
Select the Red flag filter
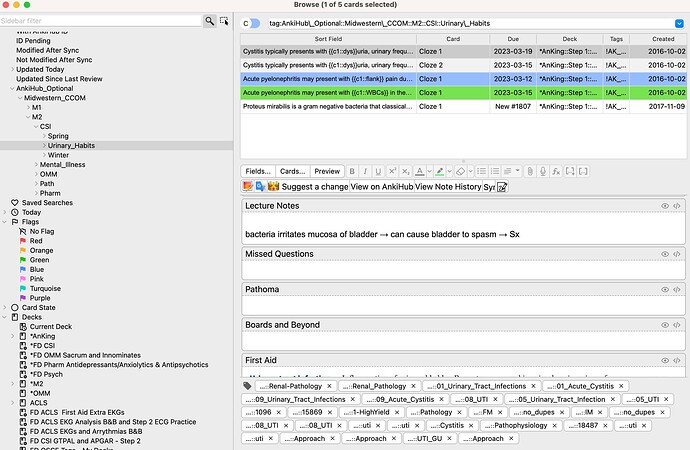coord(36,241)
